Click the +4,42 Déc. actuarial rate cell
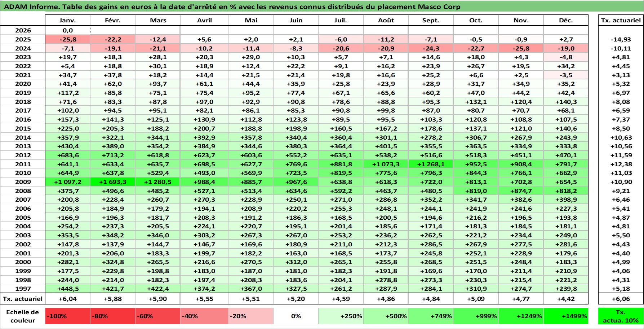644x329 pixels. (x=566, y=299)
